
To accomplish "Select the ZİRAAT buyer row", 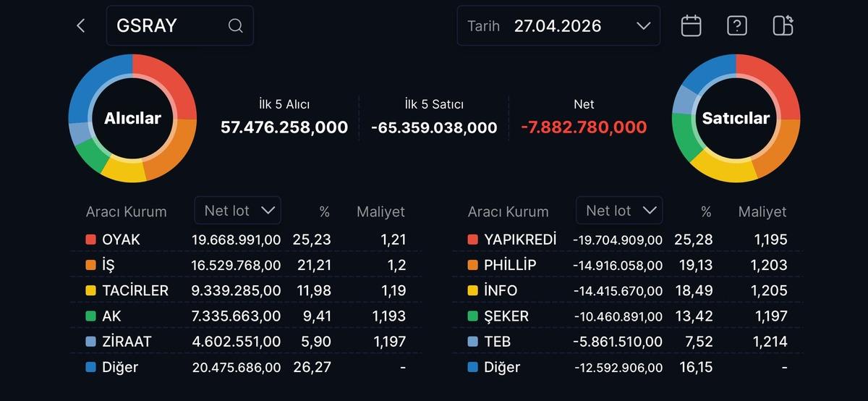I will (246, 342).
